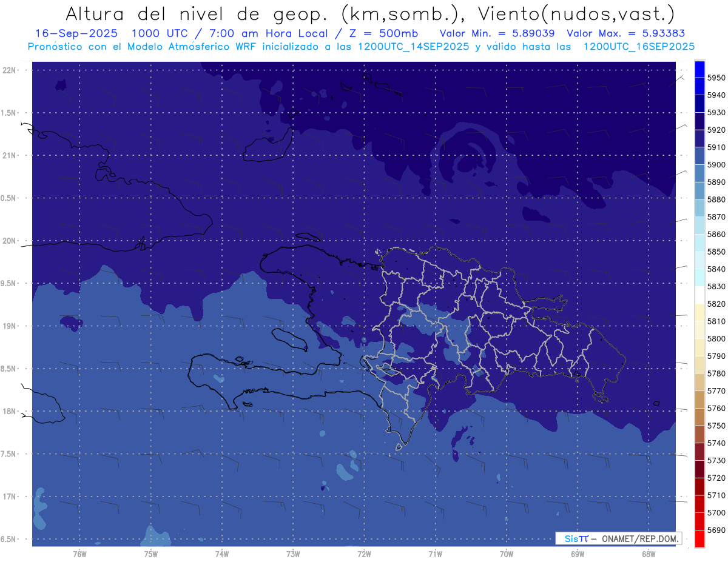Click the '19N' latitude label

(x=10, y=326)
